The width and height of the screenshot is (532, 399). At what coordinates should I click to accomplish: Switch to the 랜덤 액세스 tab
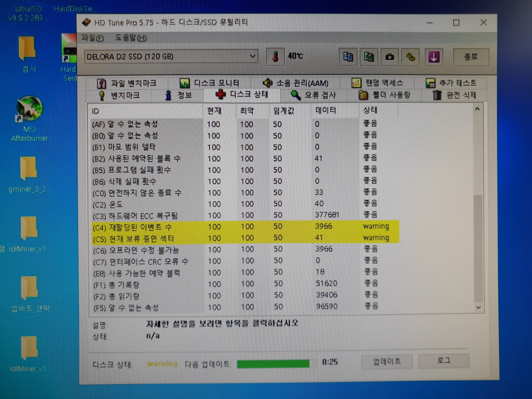[x=377, y=83]
